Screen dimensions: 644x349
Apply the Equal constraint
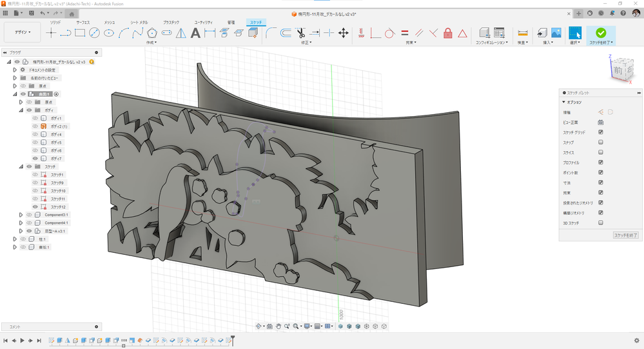405,34
